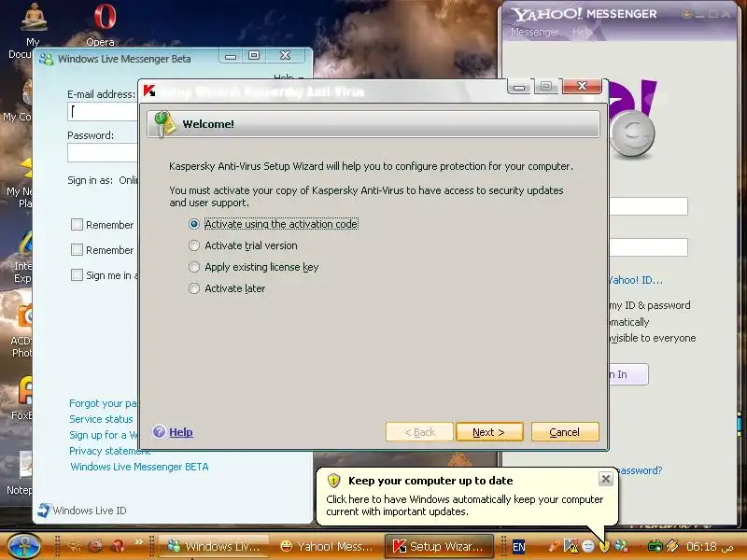This screenshot has height=560, width=747.
Task: Tick second Remember checkbox in Live Messenger
Action: [77, 249]
